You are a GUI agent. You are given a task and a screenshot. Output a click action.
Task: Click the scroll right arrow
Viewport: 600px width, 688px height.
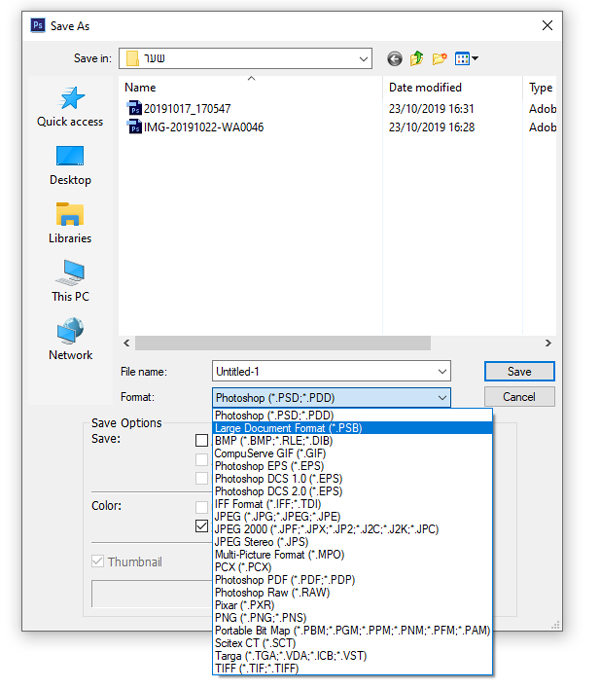coord(548,343)
